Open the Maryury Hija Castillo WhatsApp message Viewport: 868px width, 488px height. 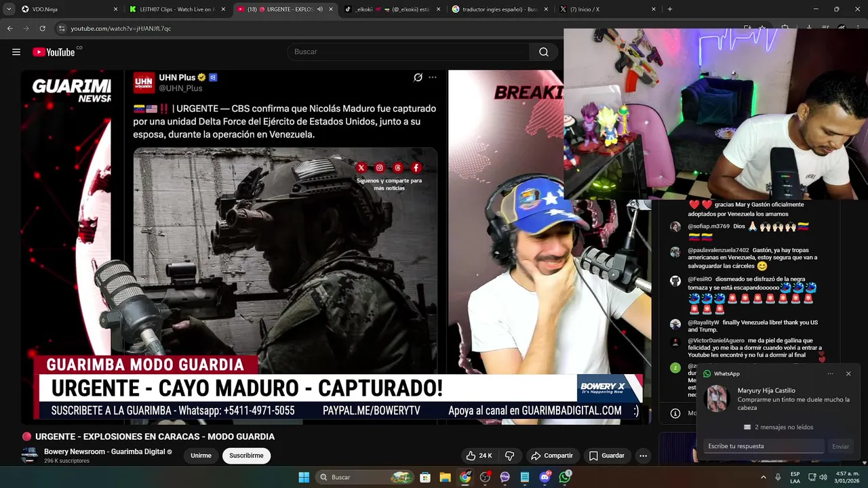pyautogui.click(x=793, y=399)
